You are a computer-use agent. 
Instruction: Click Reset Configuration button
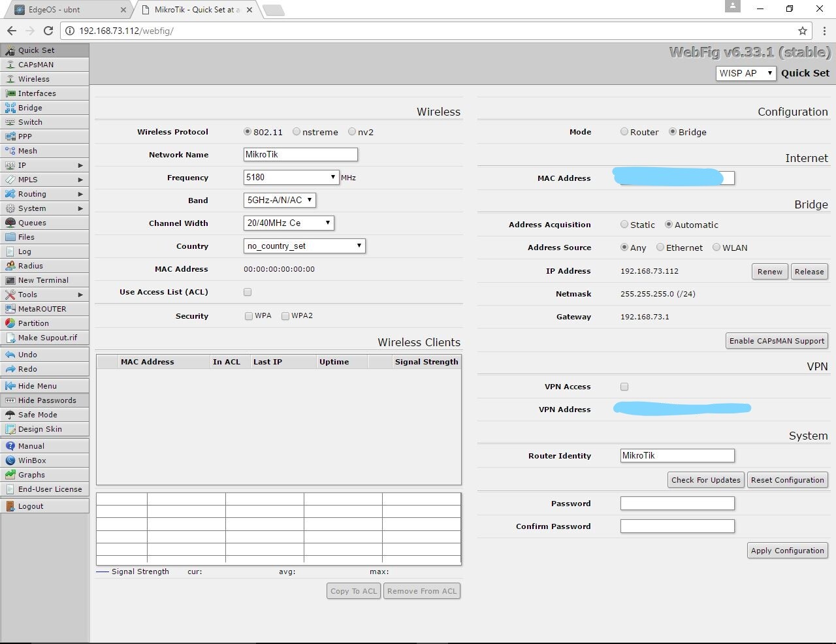coord(788,480)
